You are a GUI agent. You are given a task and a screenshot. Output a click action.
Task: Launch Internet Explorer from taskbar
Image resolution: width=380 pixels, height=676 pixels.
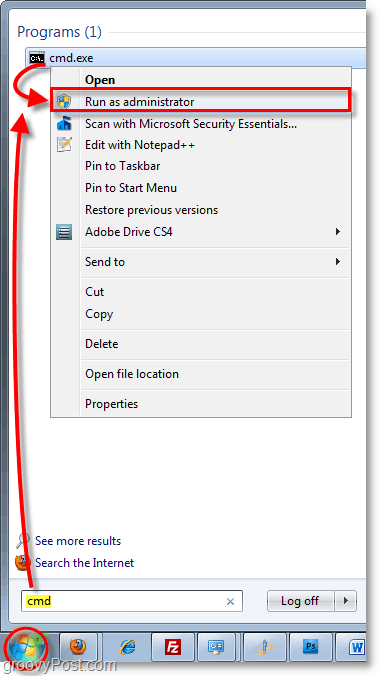127,647
